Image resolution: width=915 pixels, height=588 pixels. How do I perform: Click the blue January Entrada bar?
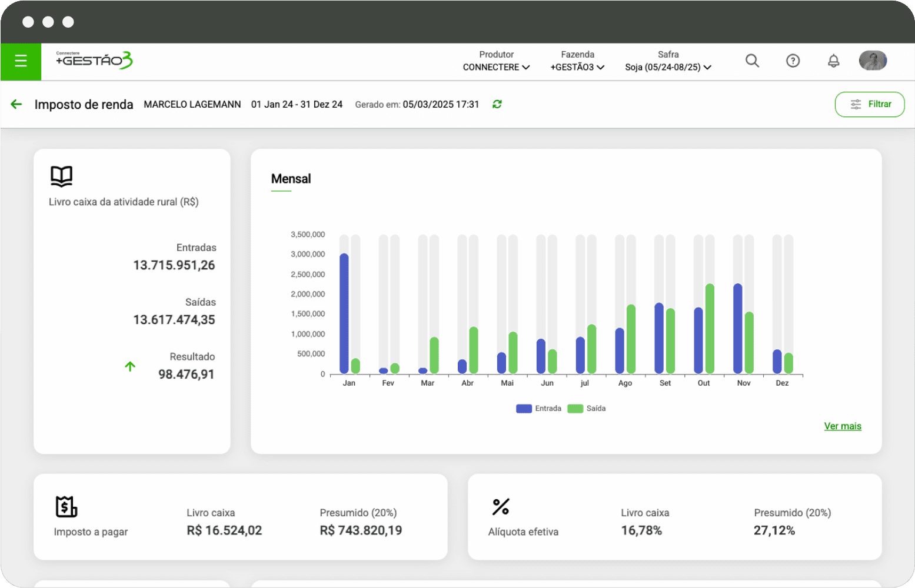click(344, 313)
